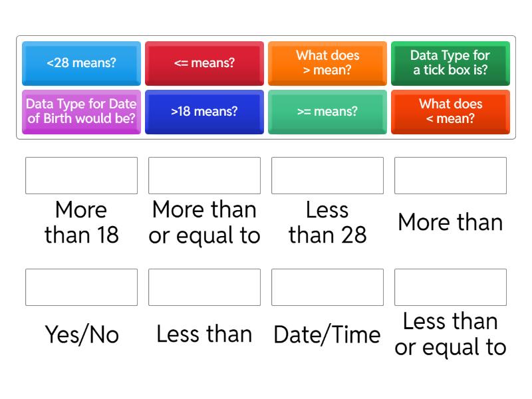This screenshot has width=532, height=399.
Task: Choose the dark blue '>18 means?' tile
Action: [x=204, y=112]
